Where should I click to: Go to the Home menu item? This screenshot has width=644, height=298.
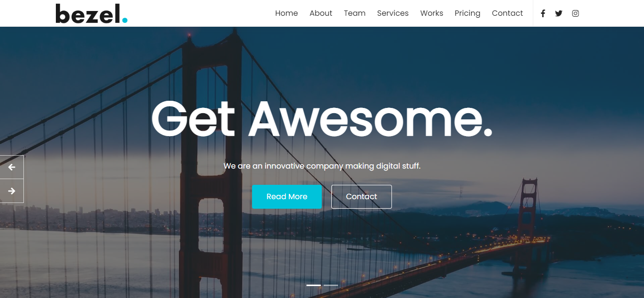286,13
